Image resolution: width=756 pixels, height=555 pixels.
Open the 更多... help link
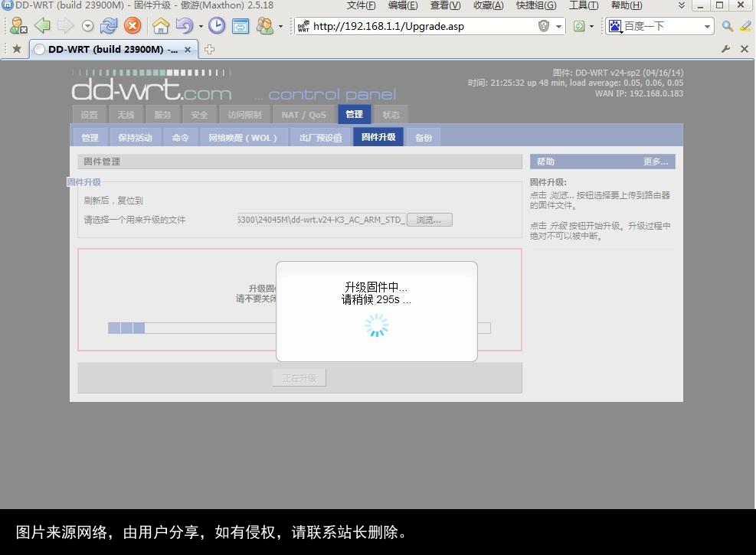click(653, 161)
